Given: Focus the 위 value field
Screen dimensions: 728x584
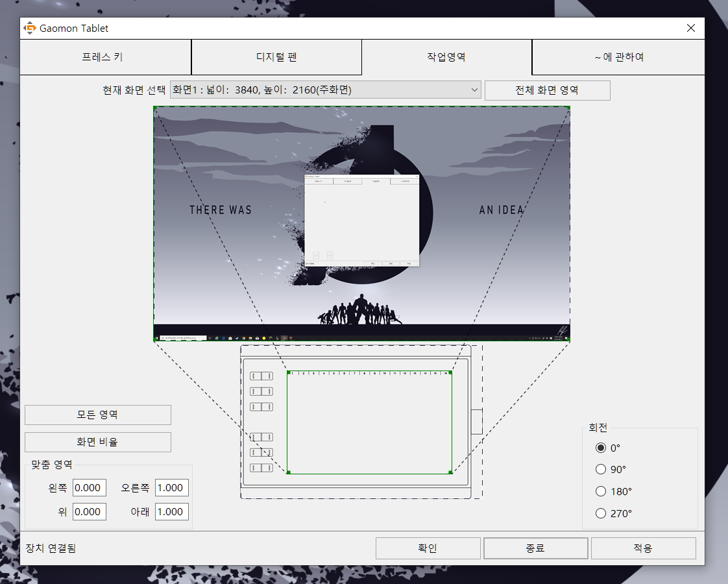Looking at the screenshot, I should 90,511.
